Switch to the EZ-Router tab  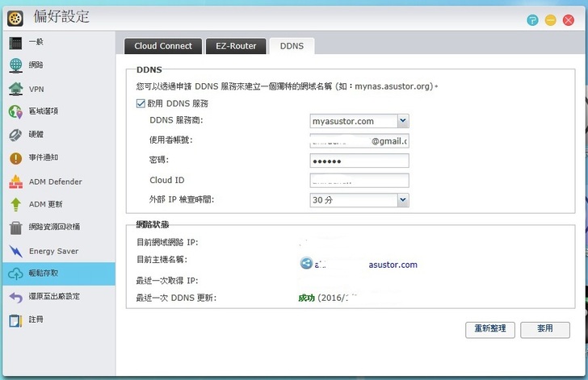point(236,46)
